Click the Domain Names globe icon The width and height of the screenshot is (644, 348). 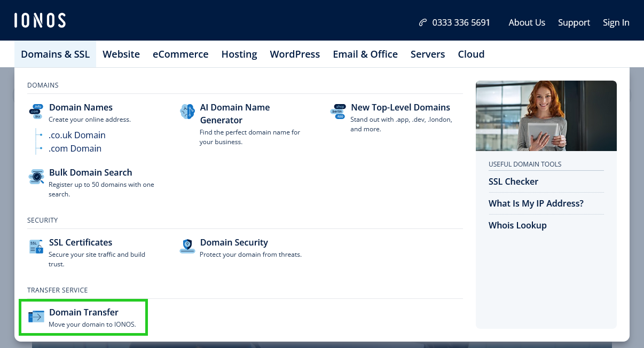(36, 112)
